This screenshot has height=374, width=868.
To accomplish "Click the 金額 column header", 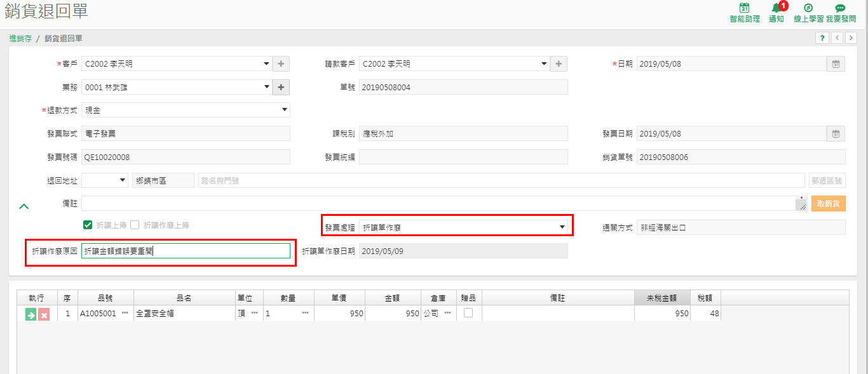I will pos(393,298).
